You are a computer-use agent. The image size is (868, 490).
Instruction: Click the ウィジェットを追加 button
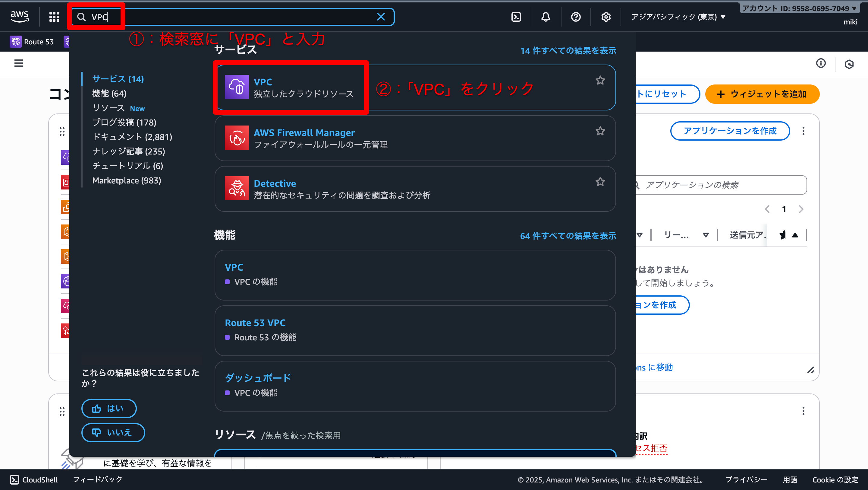point(762,94)
